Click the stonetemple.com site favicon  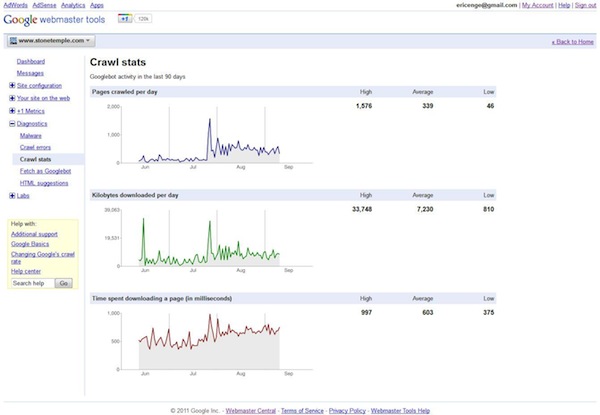tap(13, 41)
